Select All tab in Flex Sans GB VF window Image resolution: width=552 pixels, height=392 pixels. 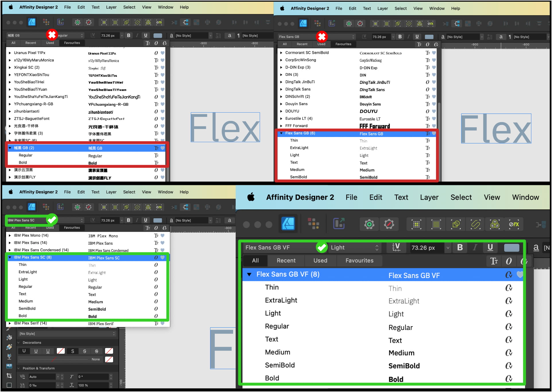click(255, 260)
